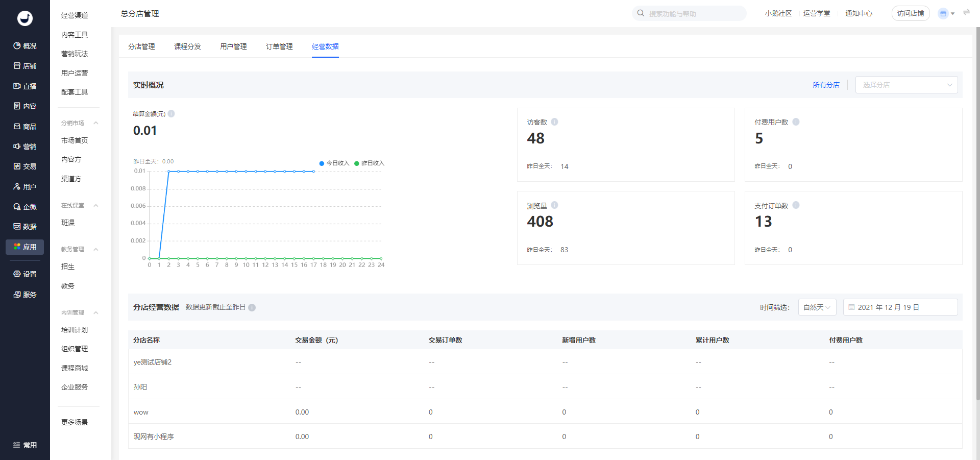Open the 店铺 shop sidebar item
The width and height of the screenshot is (980, 460).
coord(24,66)
